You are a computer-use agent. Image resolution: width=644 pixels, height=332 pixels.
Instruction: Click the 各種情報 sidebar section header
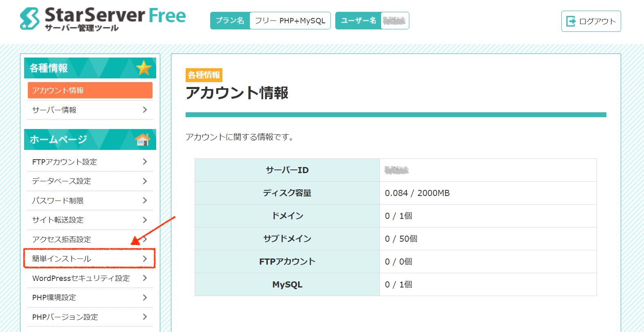[x=90, y=68]
